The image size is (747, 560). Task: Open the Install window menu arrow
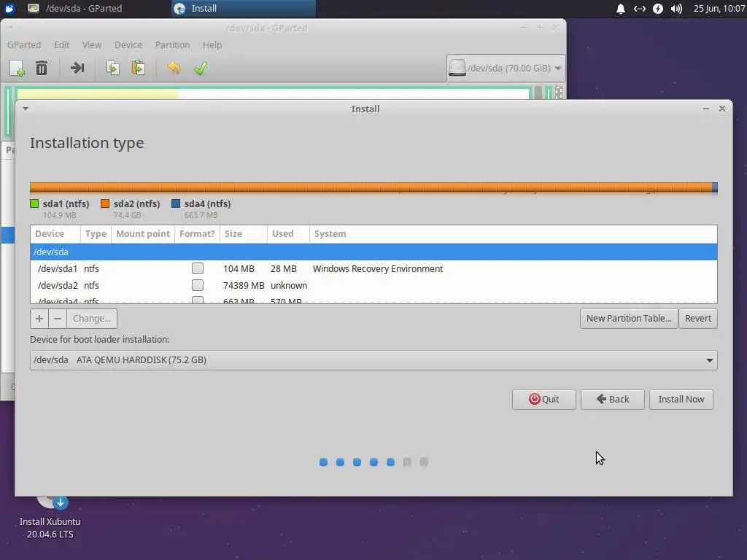[x=26, y=109]
